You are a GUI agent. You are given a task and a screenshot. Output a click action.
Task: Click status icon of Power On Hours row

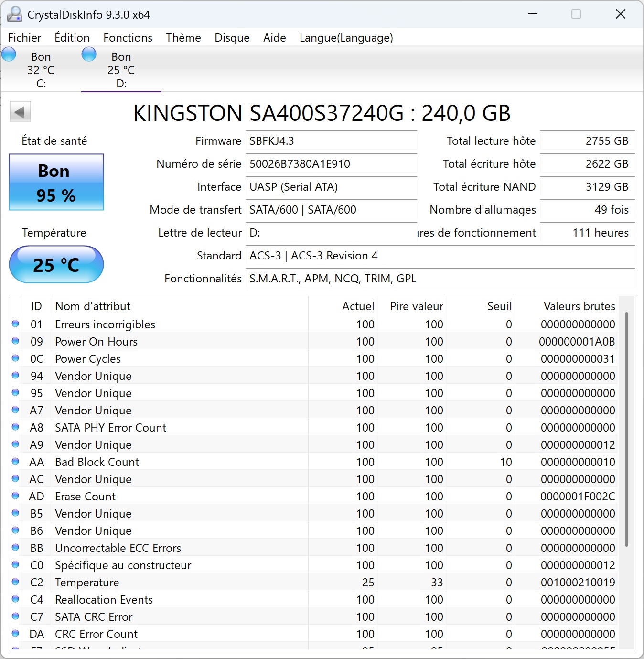coord(15,341)
